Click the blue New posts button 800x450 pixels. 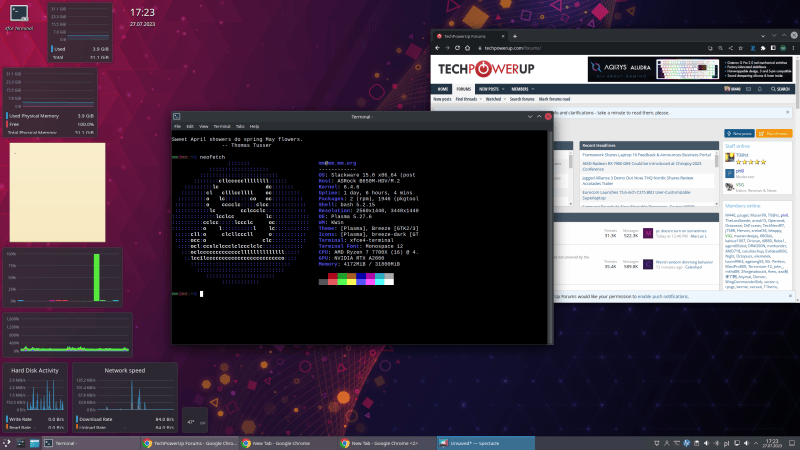coord(739,133)
